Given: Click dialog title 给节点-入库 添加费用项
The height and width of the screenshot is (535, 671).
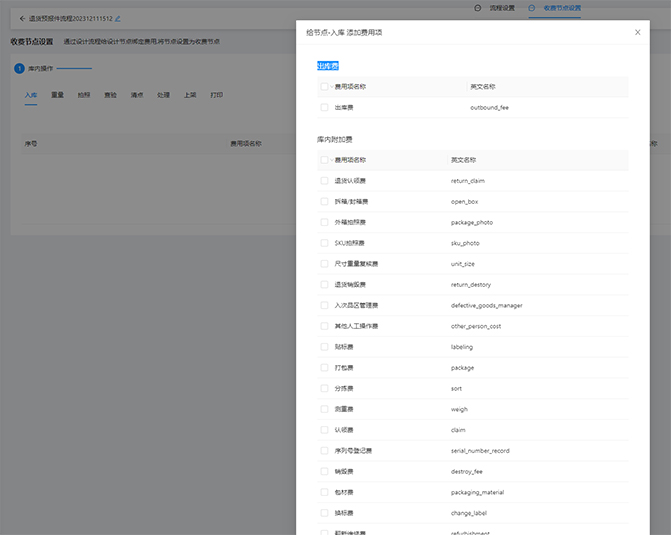Looking at the screenshot, I should click(344, 33).
